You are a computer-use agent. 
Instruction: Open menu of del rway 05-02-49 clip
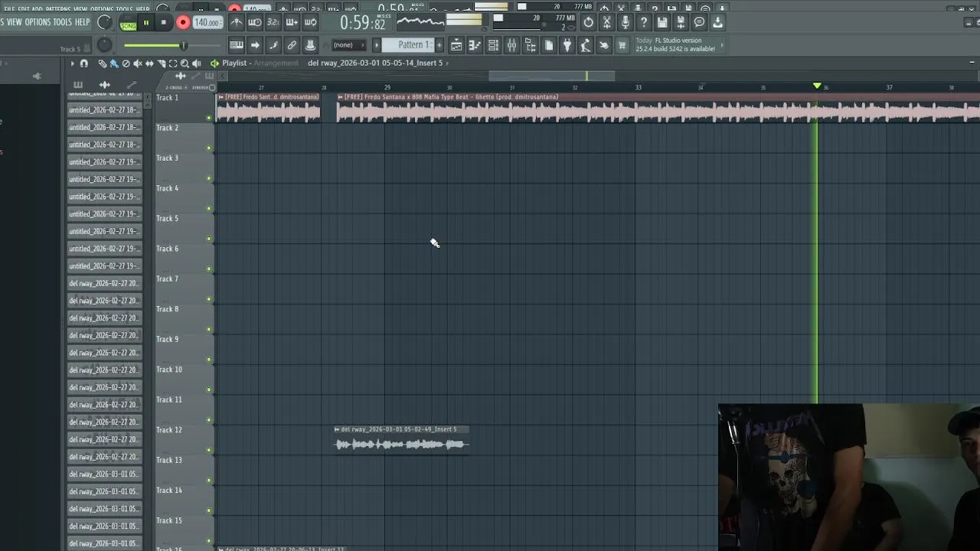(337, 429)
